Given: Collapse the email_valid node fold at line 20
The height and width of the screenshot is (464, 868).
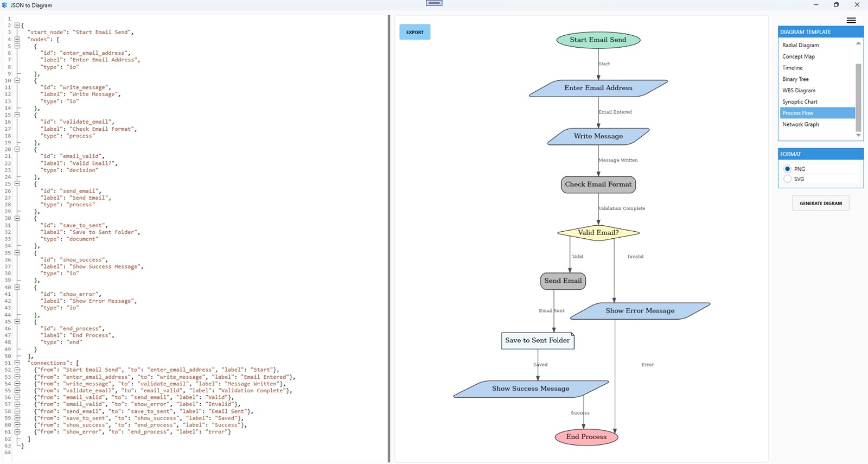Looking at the screenshot, I should tap(17, 149).
